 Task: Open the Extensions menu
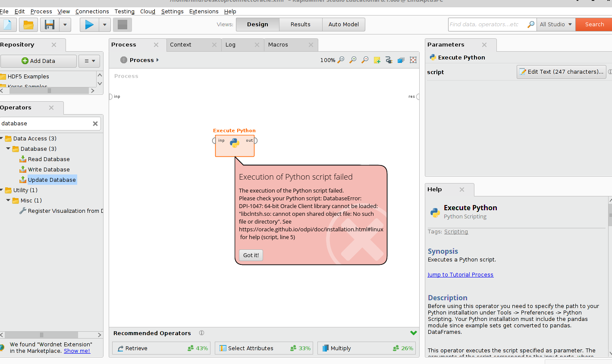[x=204, y=12]
